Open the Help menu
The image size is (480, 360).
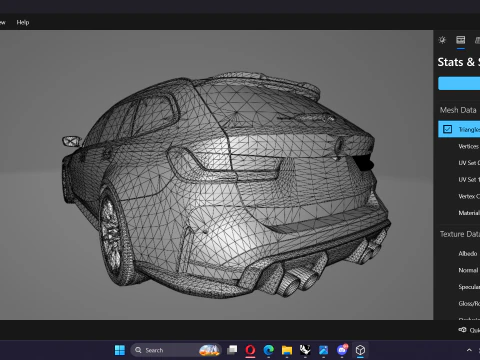(x=23, y=22)
